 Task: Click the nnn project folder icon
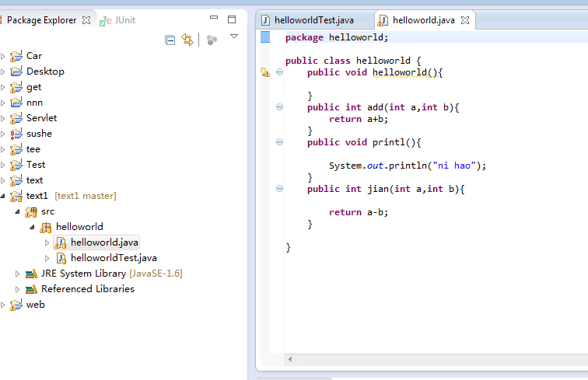(x=16, y=103)
